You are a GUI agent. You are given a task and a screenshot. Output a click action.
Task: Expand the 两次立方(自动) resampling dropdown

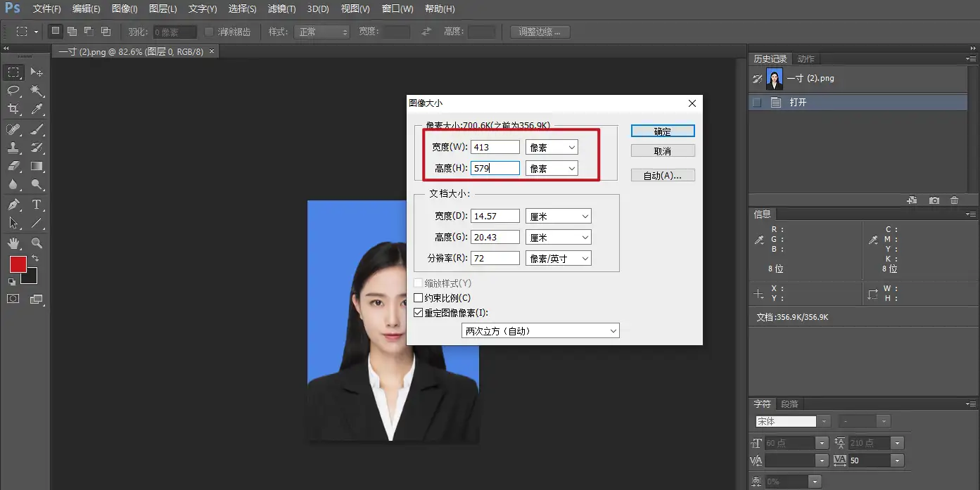540,330
